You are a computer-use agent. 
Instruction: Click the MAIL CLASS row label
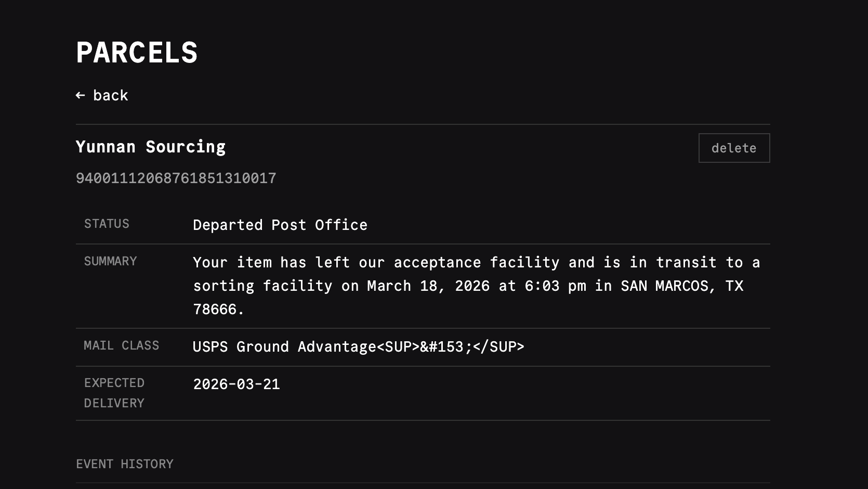click(122, 345)
